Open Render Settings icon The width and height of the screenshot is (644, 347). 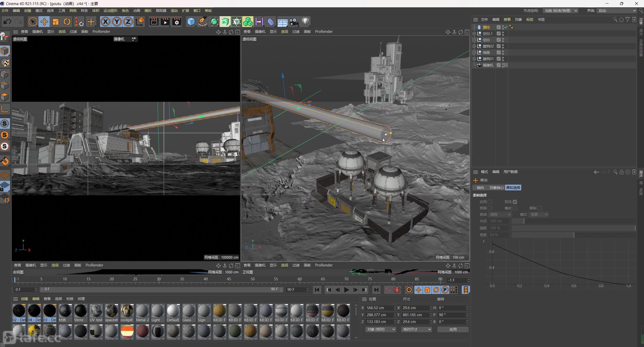pos(177,22)
